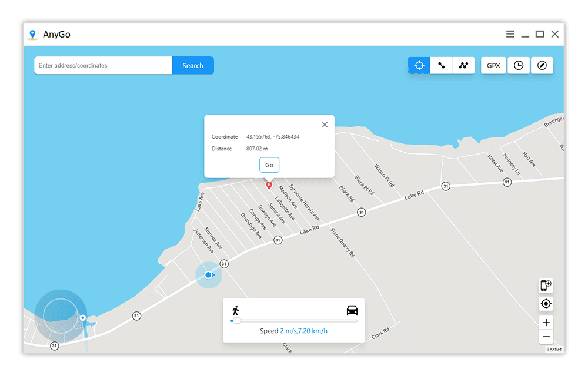Click the blue current location dot
588x376 pixels.
[208, 275]
